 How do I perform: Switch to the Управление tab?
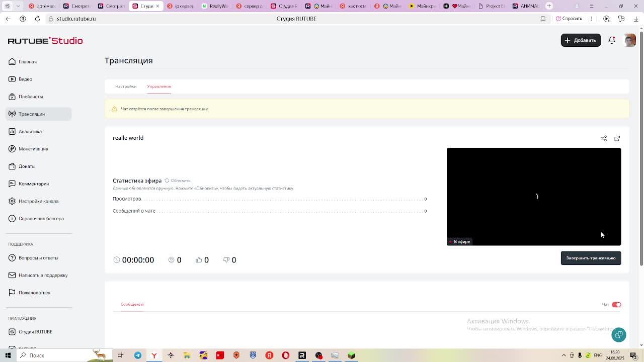pos(159,86)
